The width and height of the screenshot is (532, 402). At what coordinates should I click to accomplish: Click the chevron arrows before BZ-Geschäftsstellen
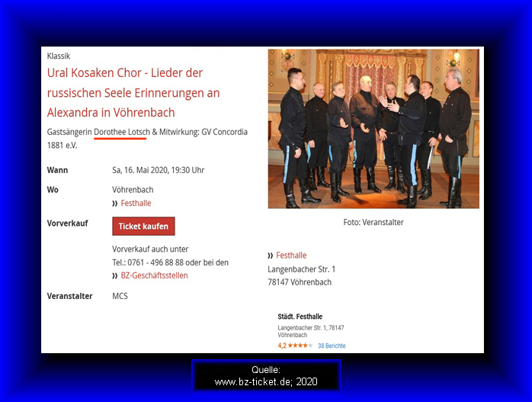click(x=114, y=275)
